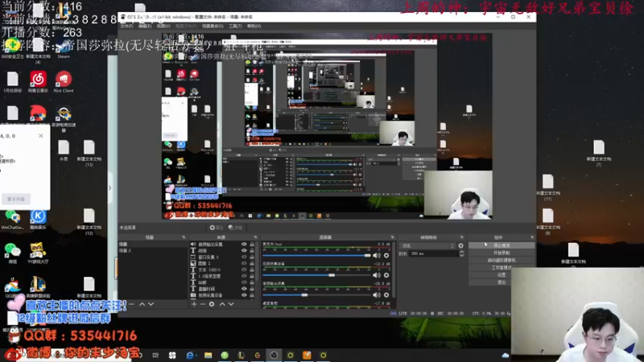Select first scene 场景 in scenes list

coord(153,245)
